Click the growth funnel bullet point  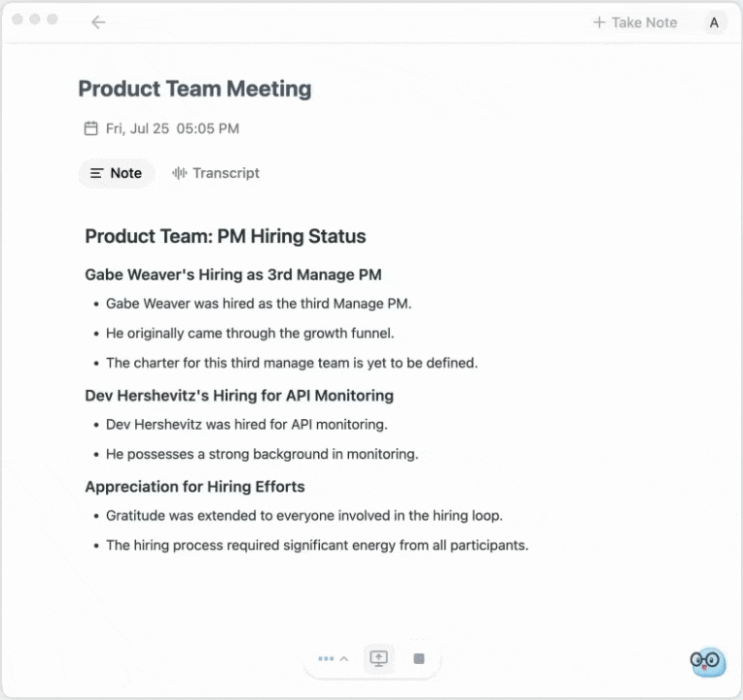pos(250,333)
